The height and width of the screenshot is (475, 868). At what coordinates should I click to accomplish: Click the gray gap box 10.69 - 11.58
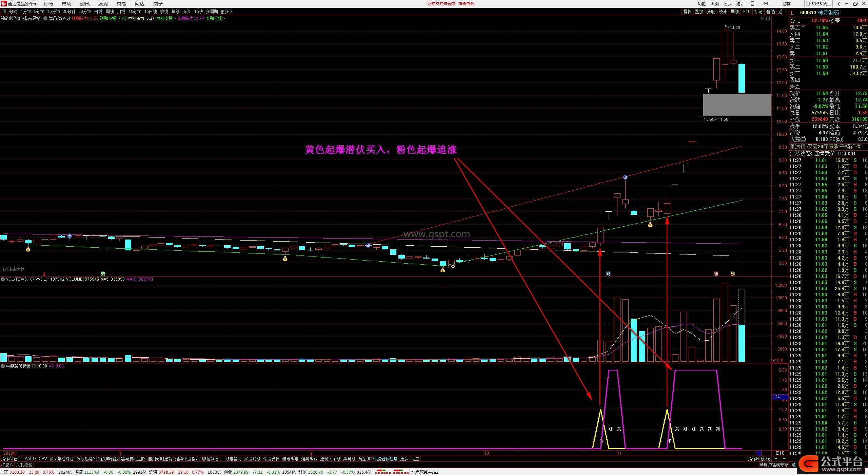(x=737, y=105)
